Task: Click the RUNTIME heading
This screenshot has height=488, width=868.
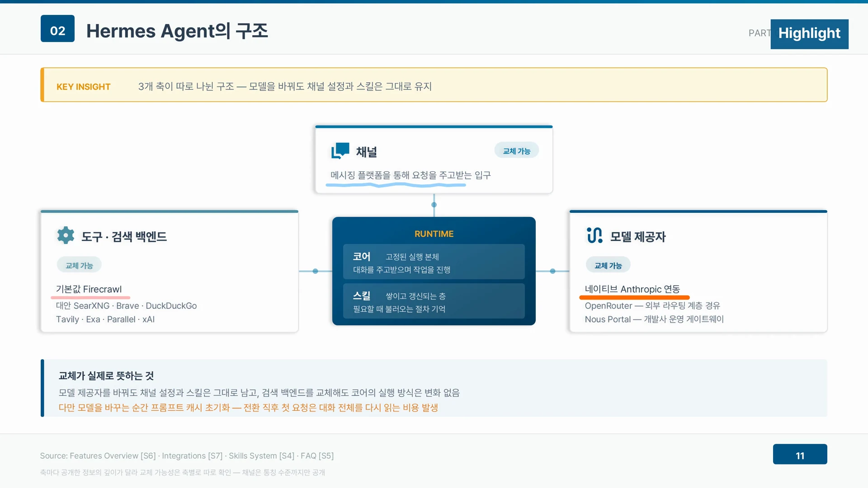Action: (434, 234)
